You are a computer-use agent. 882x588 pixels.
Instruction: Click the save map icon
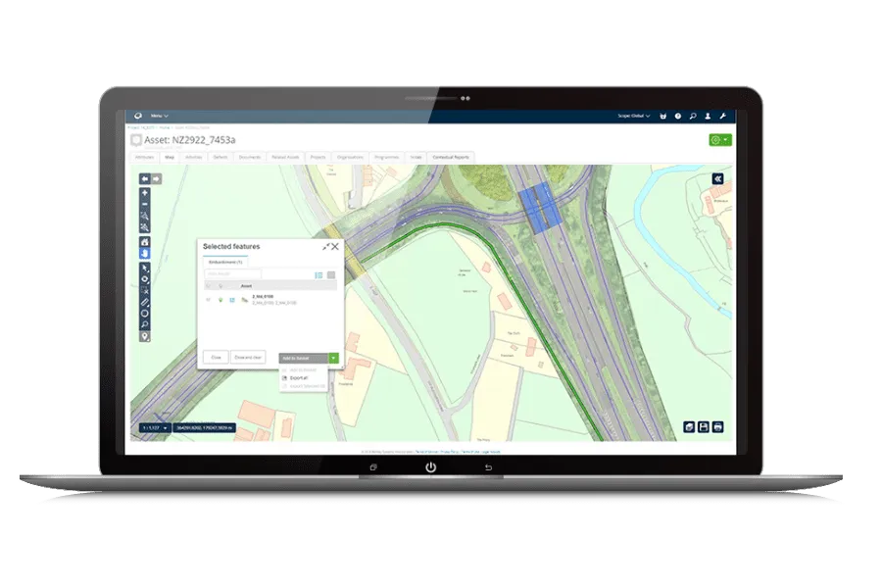point(704,427)
